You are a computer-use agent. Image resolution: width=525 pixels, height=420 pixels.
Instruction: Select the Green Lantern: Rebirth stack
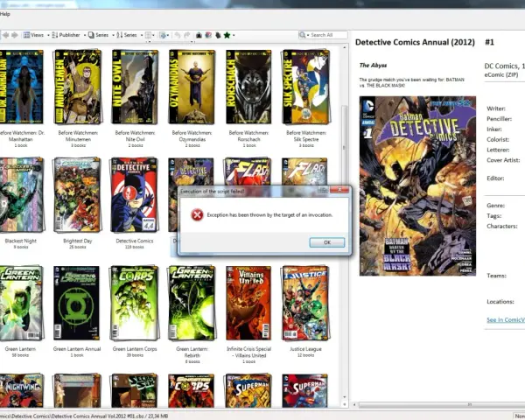[x=192, y=303]
